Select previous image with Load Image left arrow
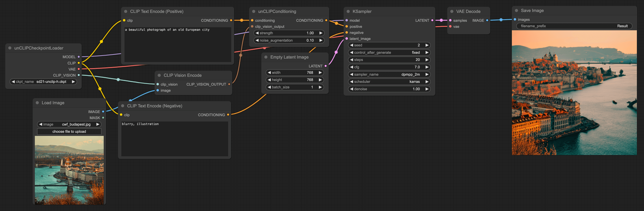The width and height of the screenshot is (644, 211). point(41,124)
